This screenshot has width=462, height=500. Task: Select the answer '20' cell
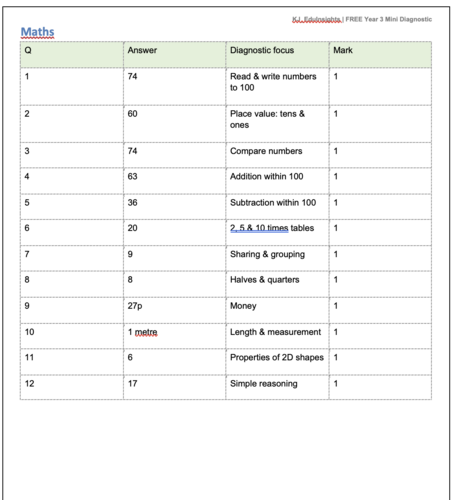[175, 233]
